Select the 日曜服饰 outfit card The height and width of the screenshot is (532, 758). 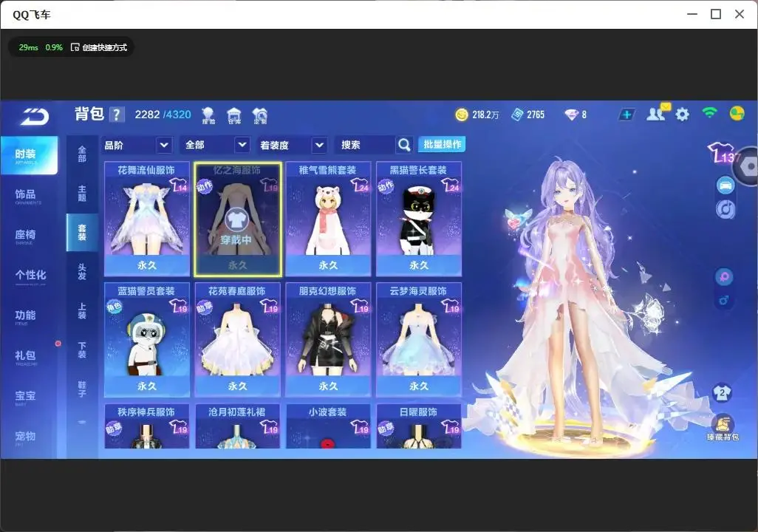(x=419, y=426)
